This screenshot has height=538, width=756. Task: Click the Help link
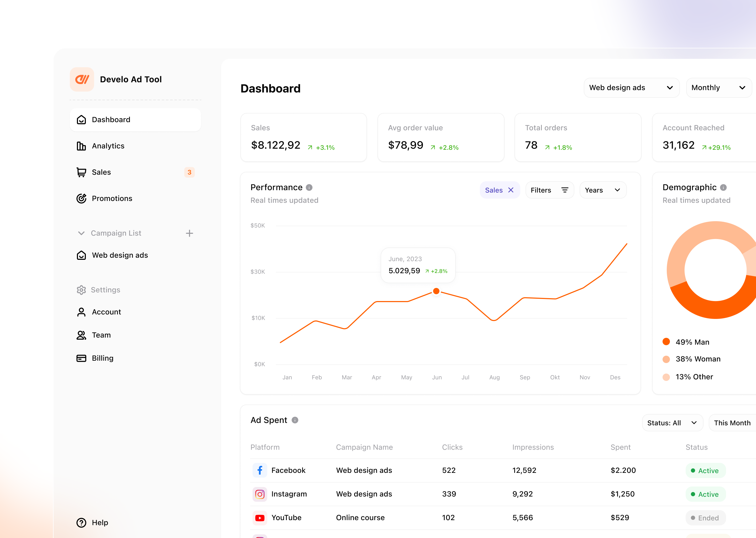click(92, 523)
